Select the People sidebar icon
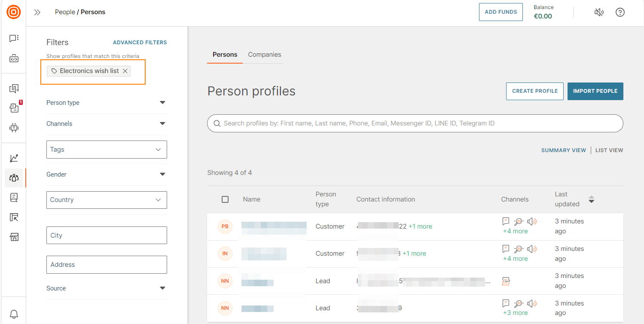This screenshot has height=324, width=644. tap(14, 177)
